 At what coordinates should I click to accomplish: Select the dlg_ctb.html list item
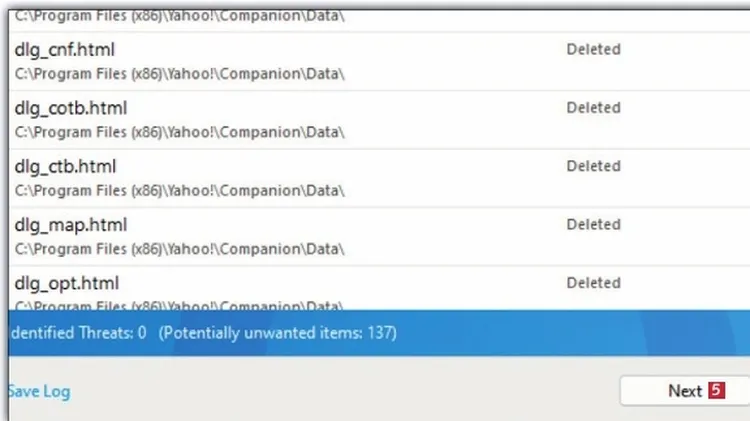click(379, 178)
